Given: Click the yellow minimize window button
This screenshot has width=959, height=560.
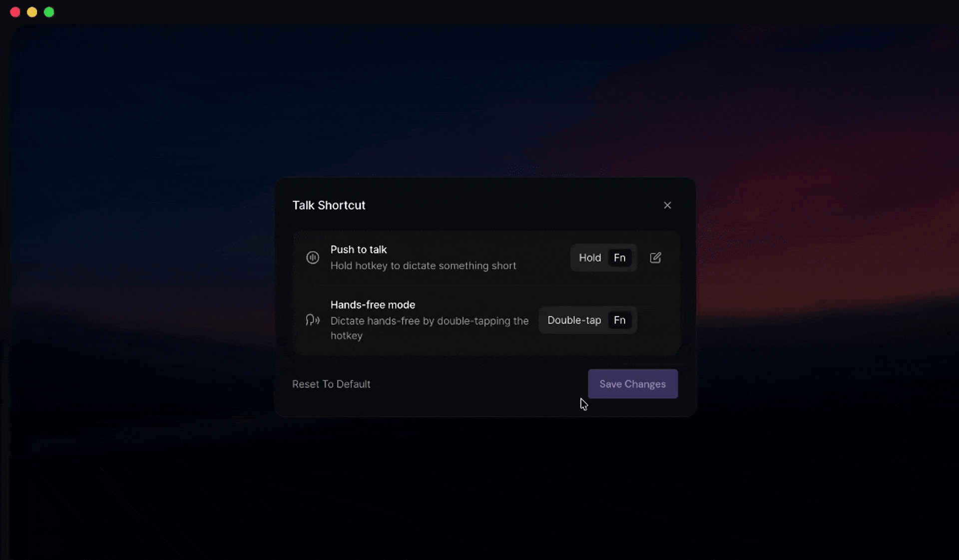Looking at the screenshot, I should point(32,12).
